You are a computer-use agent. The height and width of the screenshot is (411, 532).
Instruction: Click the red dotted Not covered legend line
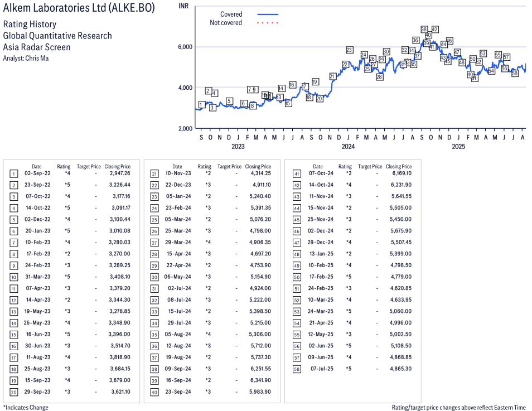[x=268, y=23]
